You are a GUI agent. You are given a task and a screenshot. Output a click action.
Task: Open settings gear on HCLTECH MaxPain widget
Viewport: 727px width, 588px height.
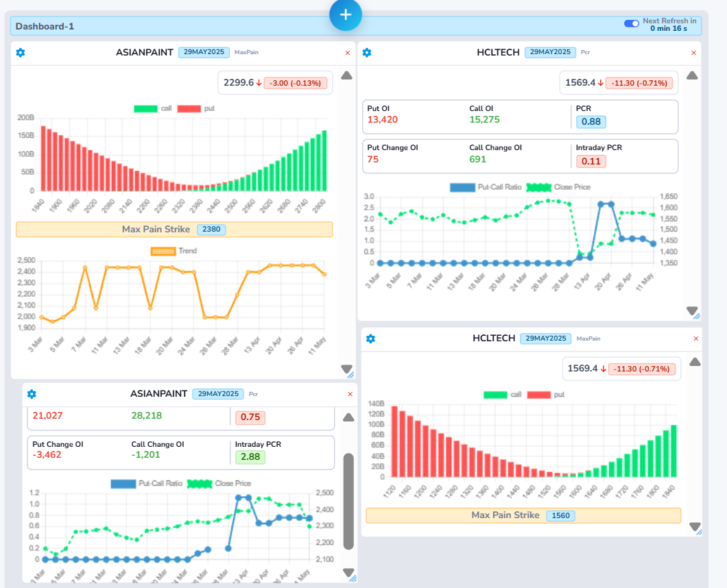[371, 339]
